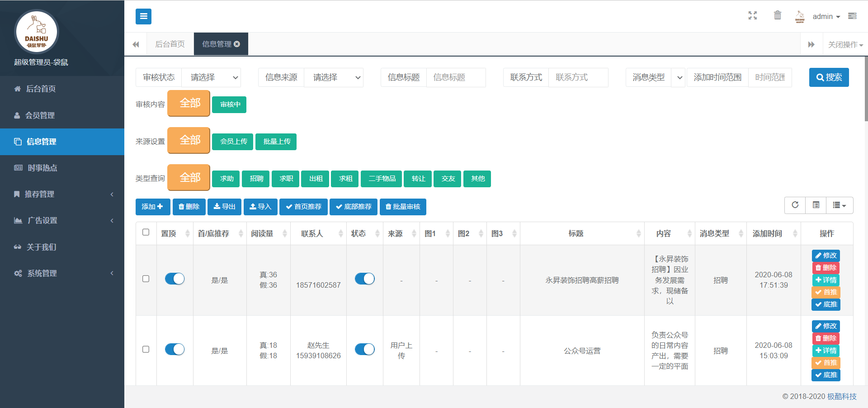
Task: Refresh the table with reload icon
Action: point(795,205)
